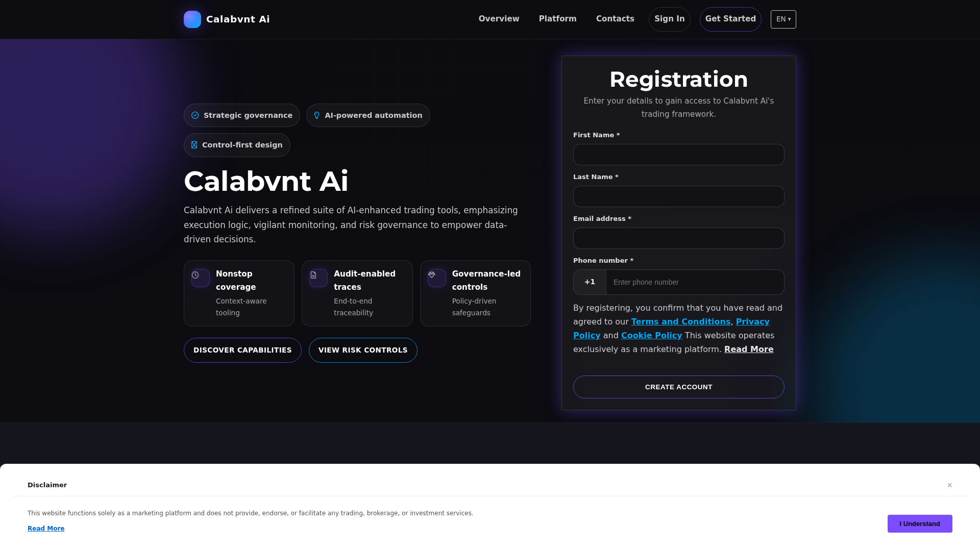Open the Cookie Policy link
This screenshot has height=551, width=980.
click(x=651, y=336)
